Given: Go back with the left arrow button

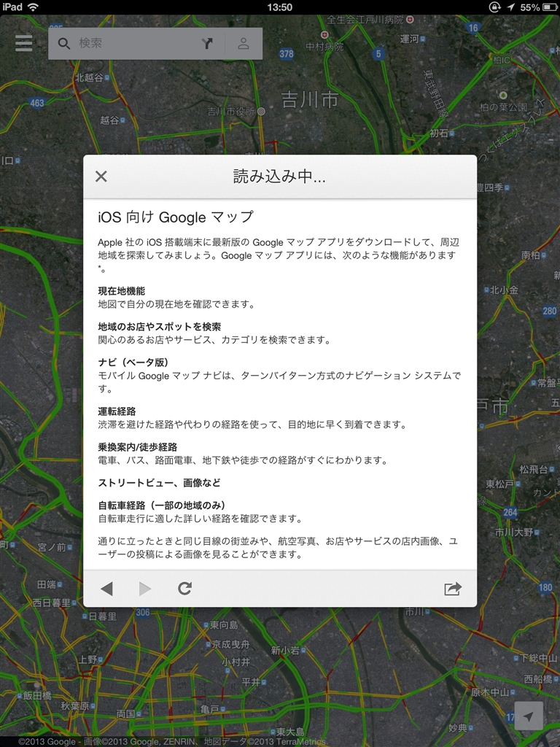Looking at the screenshot, I should tap(107, 589).
